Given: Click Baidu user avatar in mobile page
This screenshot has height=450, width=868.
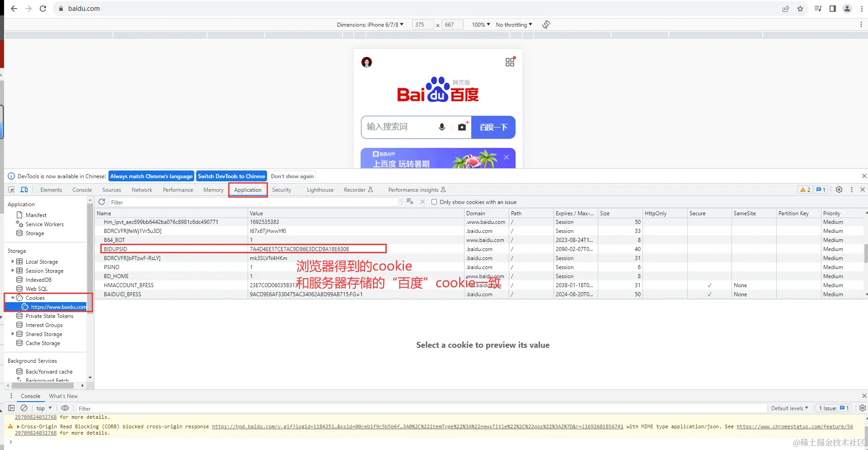Looking at the screenshot, I should pos(366,62).
